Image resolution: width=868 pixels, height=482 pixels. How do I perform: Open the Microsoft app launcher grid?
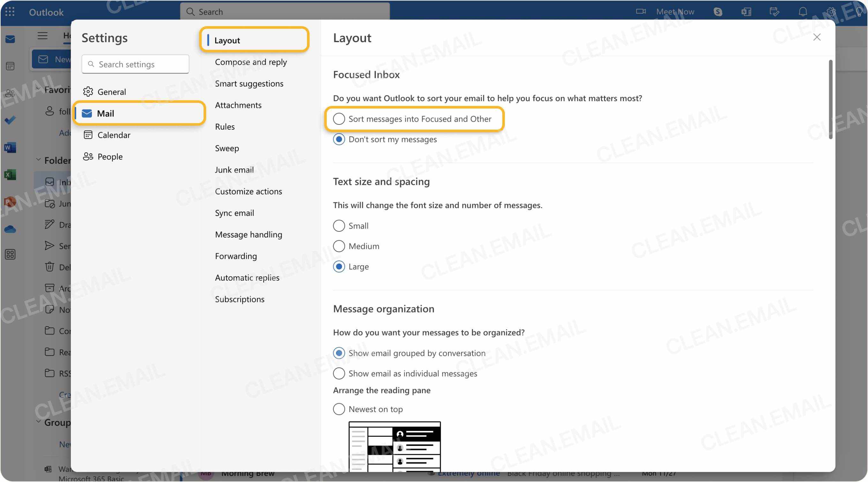coord(10,12)
